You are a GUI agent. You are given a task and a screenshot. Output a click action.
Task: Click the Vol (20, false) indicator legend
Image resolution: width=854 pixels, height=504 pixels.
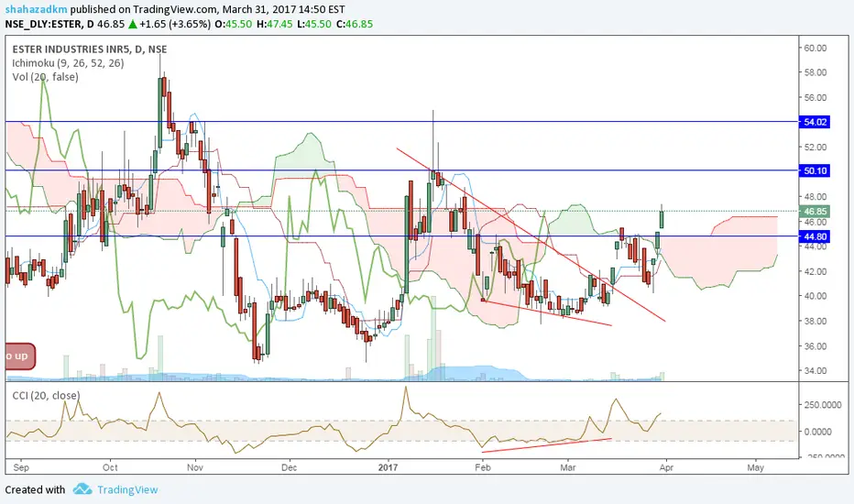pos(45,77)
